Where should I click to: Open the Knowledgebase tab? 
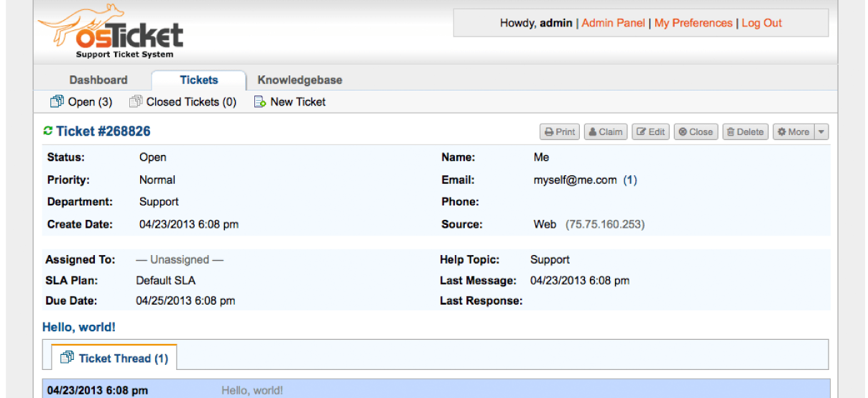coord(300,80)
